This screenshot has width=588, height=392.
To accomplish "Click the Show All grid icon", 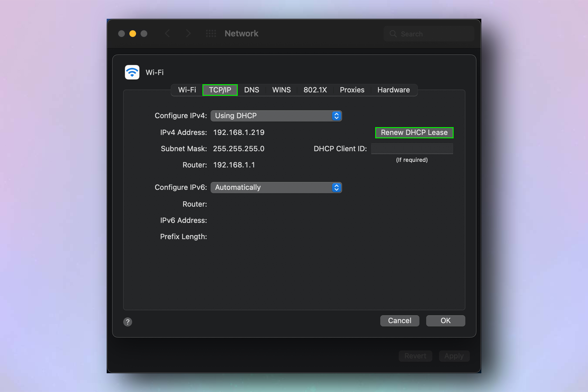I will tap(211, 33).
